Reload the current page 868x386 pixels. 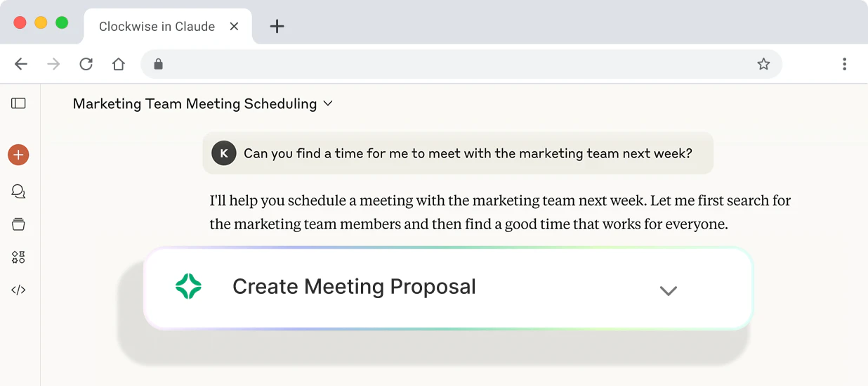(86, 64)
